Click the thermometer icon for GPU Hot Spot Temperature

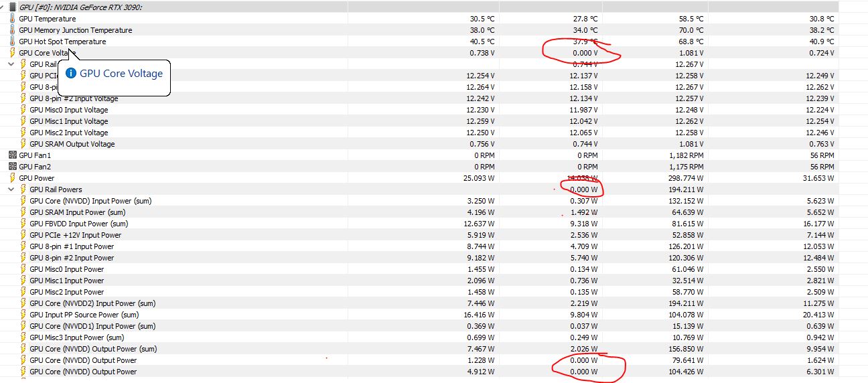pos(13,42)
